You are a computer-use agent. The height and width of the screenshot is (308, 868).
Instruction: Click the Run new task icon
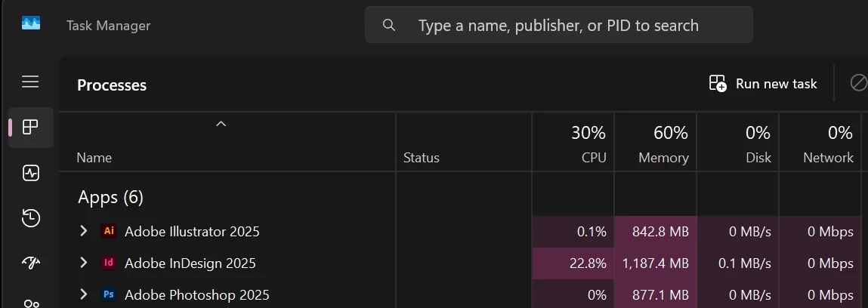pyautogui.click(x=718, y=84)
